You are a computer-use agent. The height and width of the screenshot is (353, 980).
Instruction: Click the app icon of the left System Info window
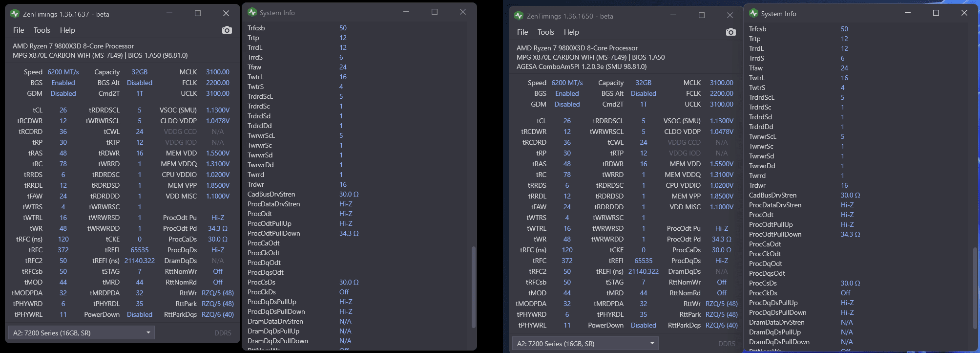tap(252, 12)
